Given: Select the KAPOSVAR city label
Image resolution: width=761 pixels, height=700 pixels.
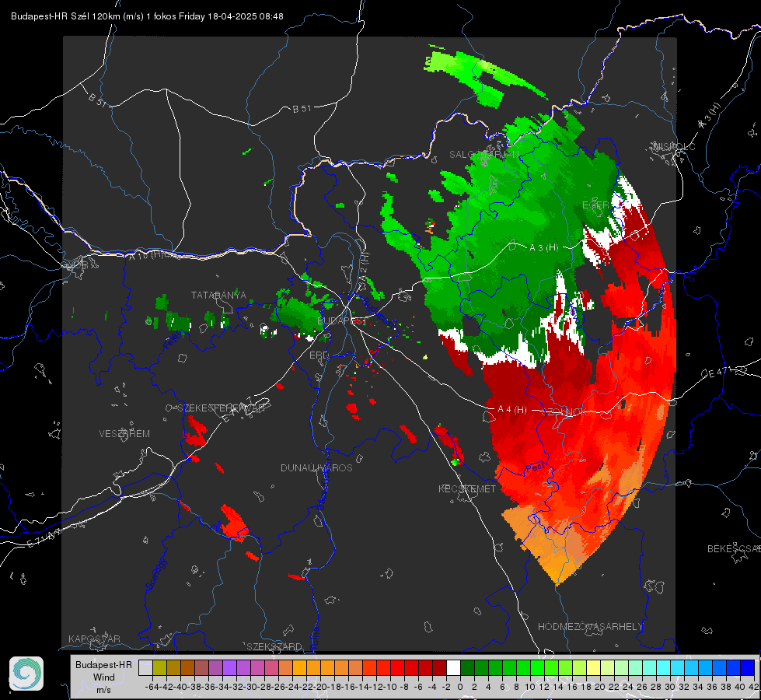Looking at the screenshot, I should [x=94, y=639].
